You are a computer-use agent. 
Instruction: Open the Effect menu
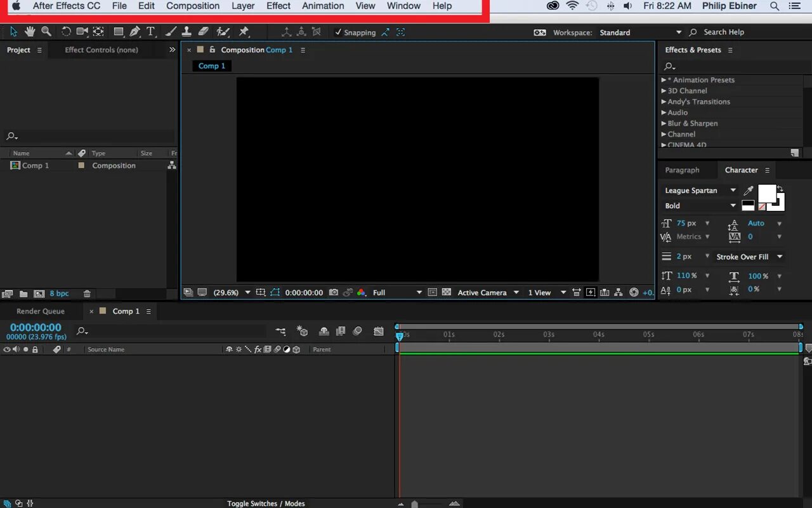coord(278,6)
